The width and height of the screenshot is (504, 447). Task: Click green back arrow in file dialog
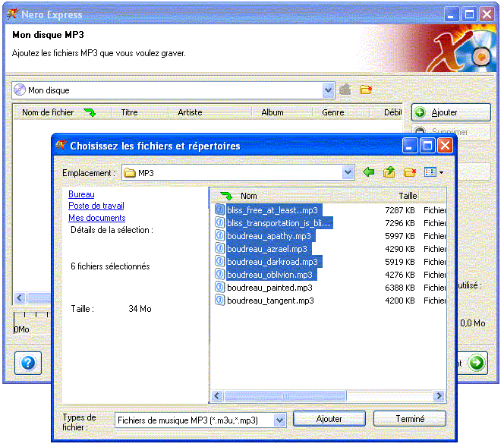click(369, 172)
